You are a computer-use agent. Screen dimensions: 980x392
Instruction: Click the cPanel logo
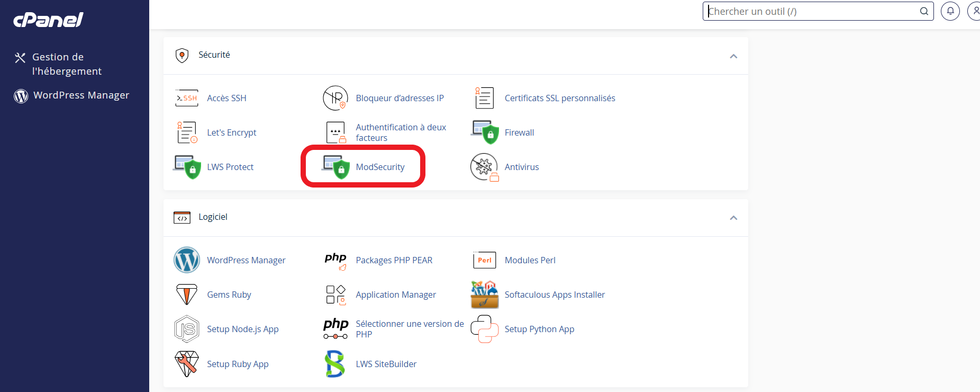pos(48,20)
